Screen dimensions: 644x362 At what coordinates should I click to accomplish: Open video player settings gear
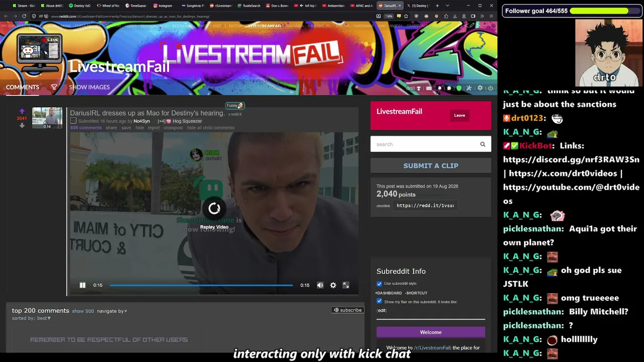333,285
